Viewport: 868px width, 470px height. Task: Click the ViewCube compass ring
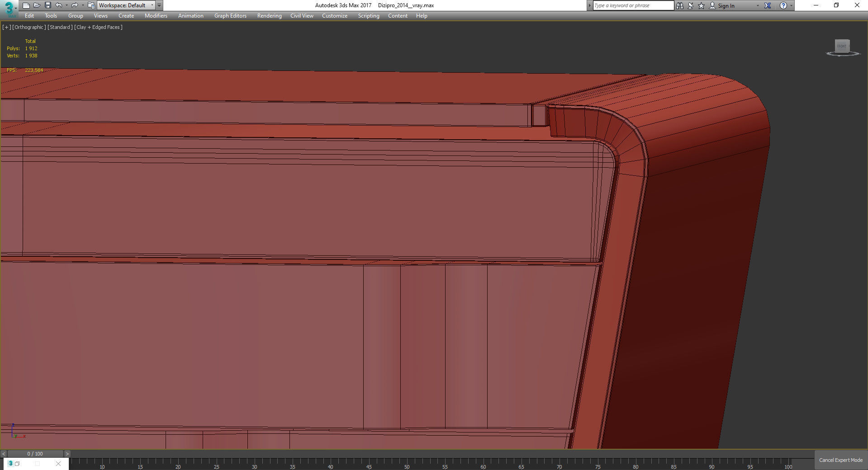click(x=843, y=55)
